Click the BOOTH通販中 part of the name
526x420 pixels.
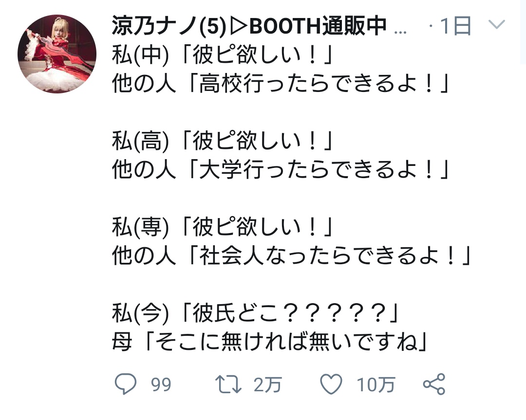318,26
